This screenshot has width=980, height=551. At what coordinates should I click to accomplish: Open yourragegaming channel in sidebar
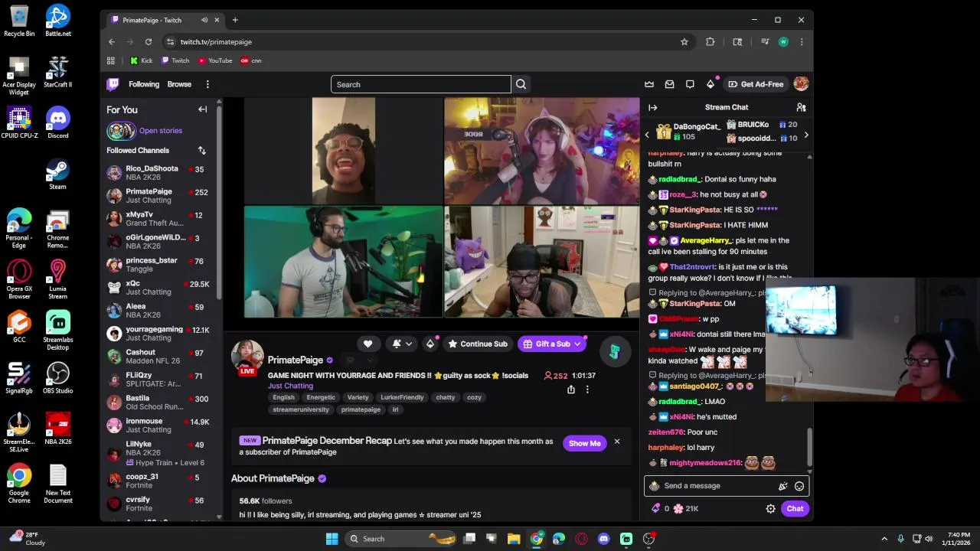tap(160, 334)
